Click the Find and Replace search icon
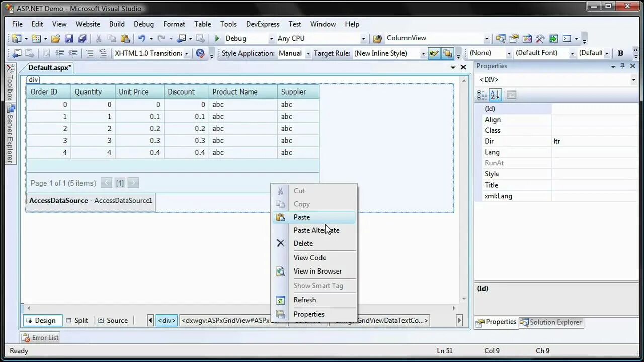644x362 pixels. pyautogui.click(x=501, y=38)
